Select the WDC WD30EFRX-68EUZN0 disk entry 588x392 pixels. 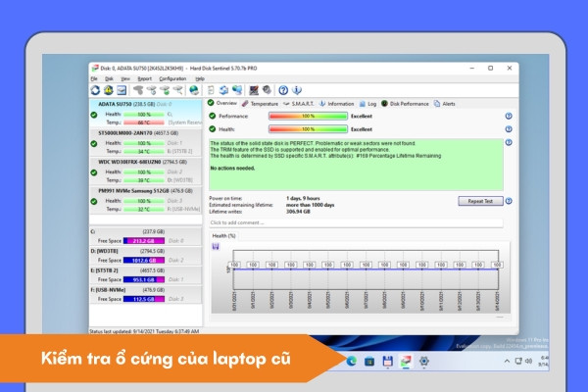tap(146, 171)
